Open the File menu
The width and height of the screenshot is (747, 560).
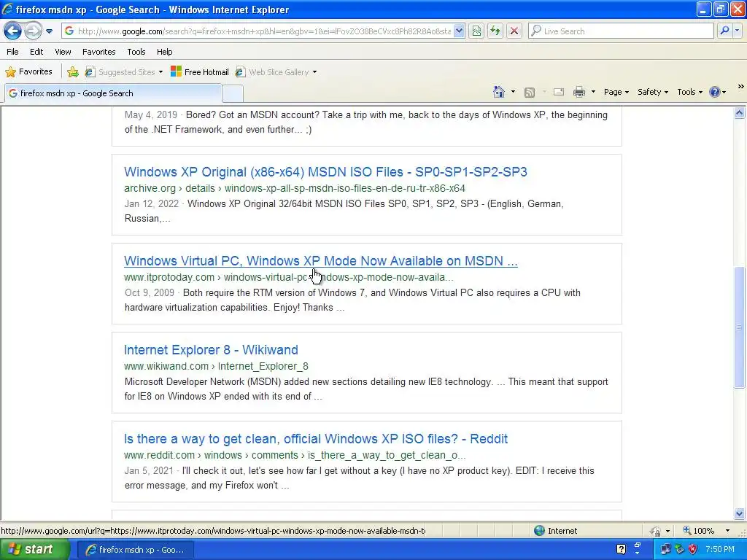click(x=13, y=52)
